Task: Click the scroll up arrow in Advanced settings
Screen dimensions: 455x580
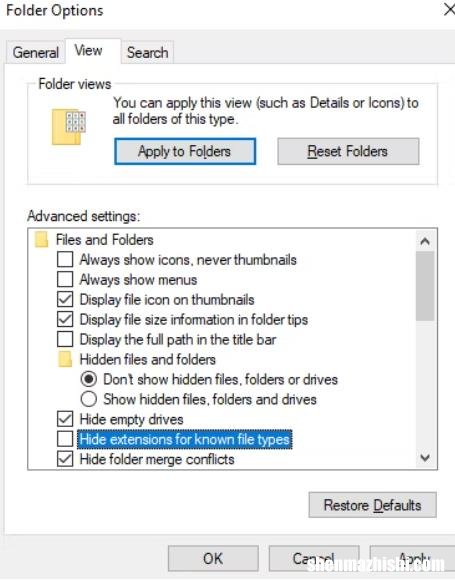Action: point(425,242)
